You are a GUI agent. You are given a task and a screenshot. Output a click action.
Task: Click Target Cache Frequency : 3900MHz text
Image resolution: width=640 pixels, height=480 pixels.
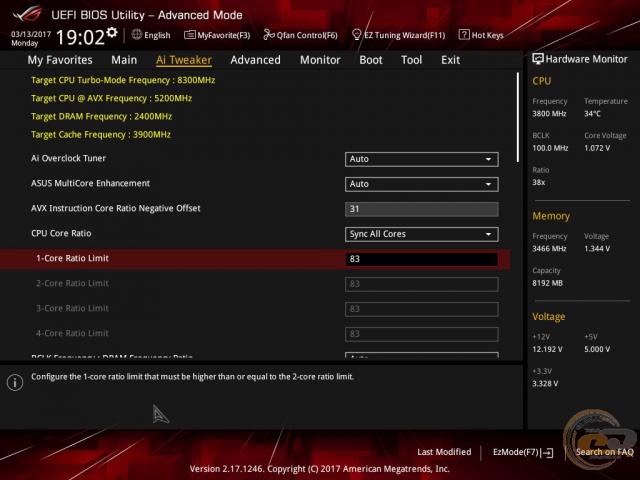point(101,135)
